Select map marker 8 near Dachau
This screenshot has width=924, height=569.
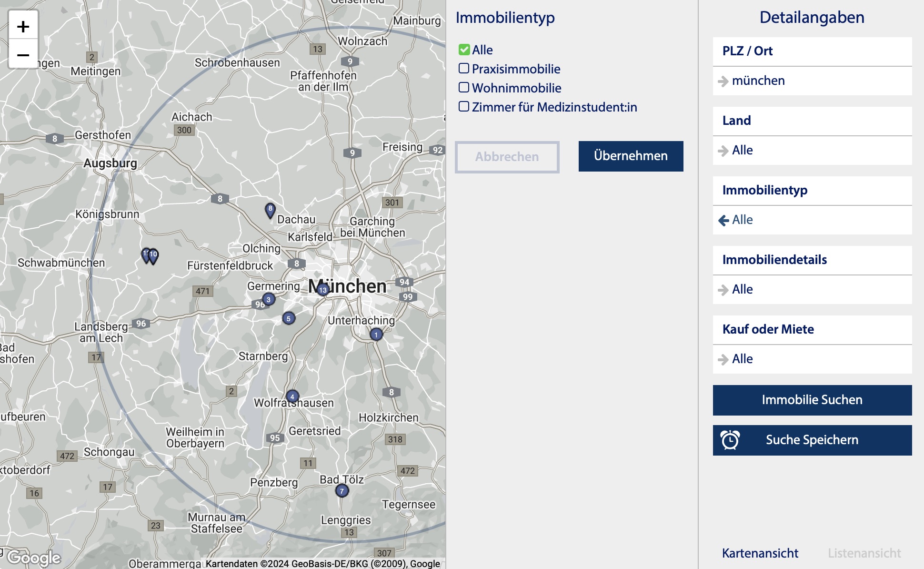[x=270, y=210]
